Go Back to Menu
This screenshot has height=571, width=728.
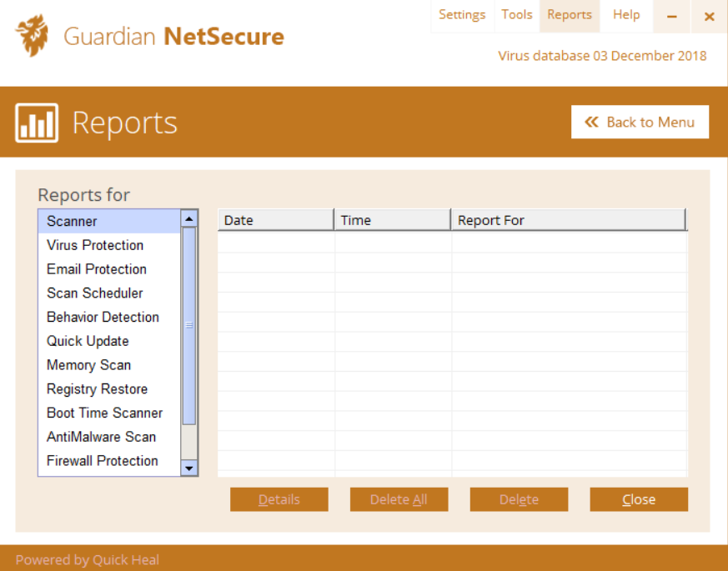[640, 122]
